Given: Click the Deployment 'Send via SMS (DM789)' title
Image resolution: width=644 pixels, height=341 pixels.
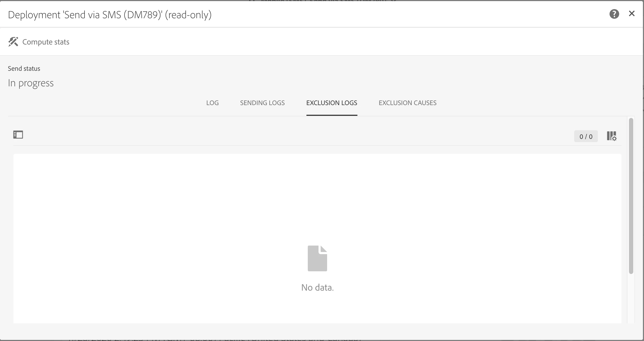Looking at the screenshot, I should pyautogui.click(x=110, y=15).
